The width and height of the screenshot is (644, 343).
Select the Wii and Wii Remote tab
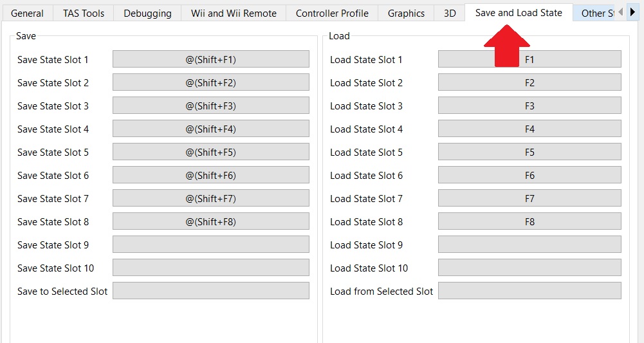pyautogui.click(x=234, y=13)
